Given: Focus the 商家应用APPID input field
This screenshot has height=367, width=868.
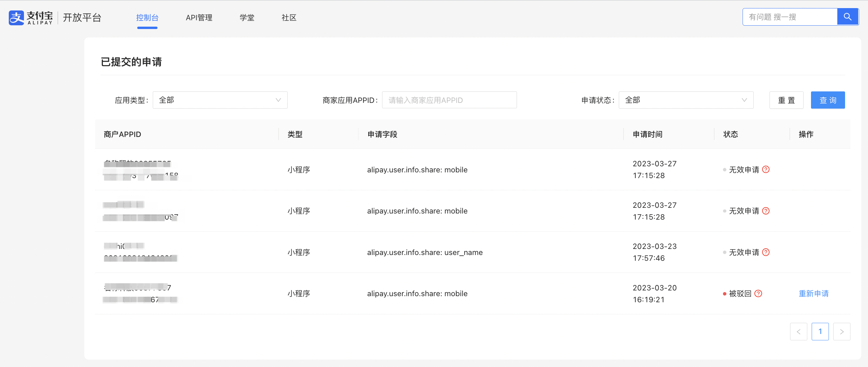Looking at the screenshot, I should [449, 100].
